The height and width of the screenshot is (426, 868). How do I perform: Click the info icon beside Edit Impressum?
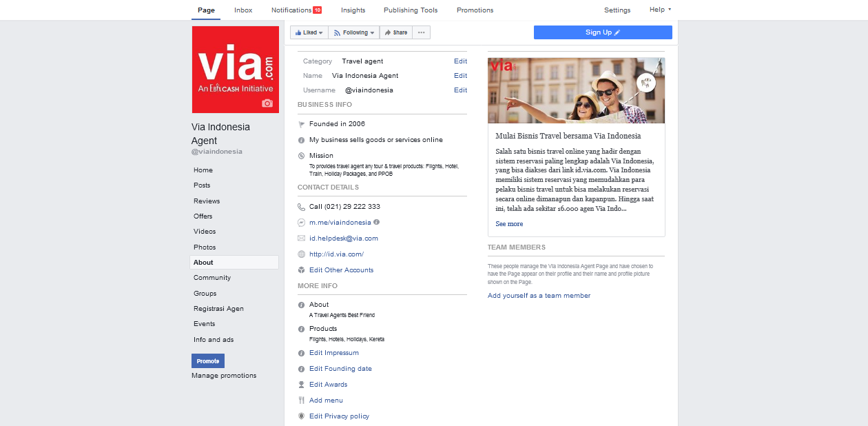pos(301,353)
